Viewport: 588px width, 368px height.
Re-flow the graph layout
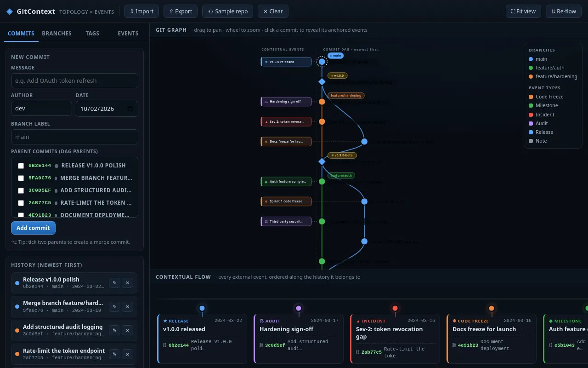tap(564, 11)
